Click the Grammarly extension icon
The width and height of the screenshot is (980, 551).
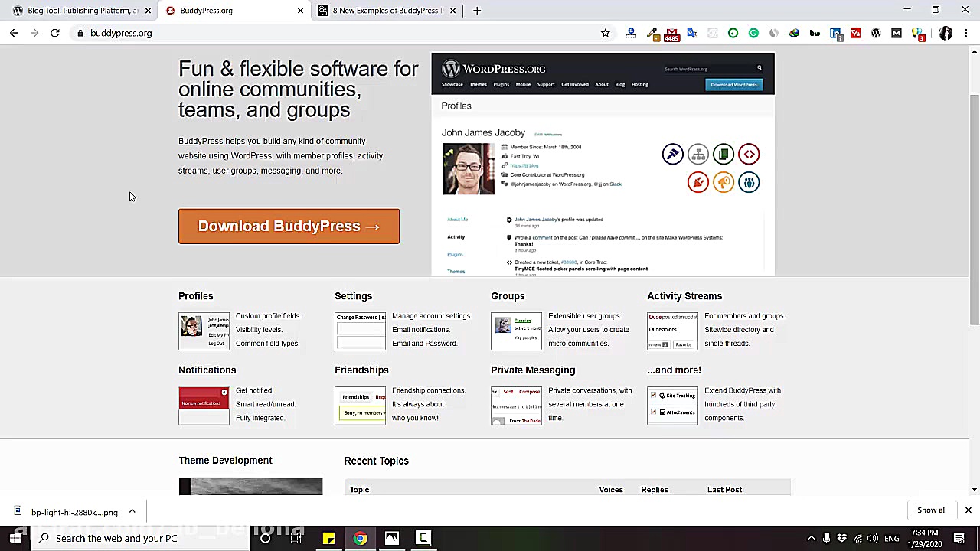(x=753, y=33)
